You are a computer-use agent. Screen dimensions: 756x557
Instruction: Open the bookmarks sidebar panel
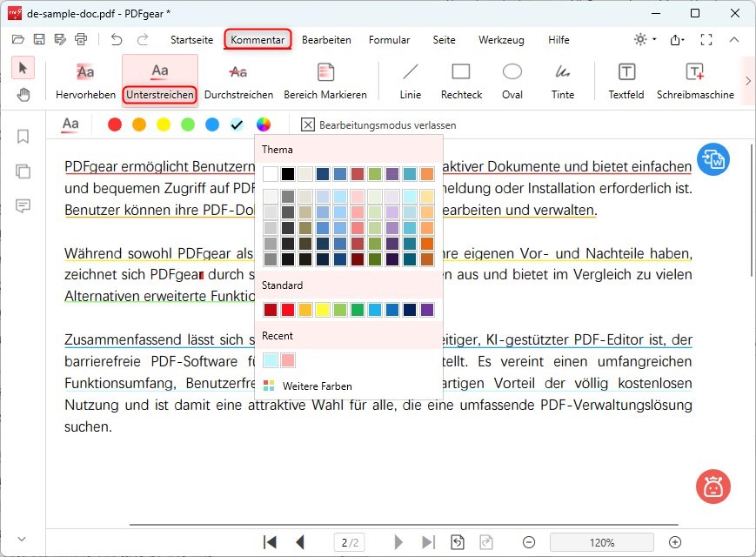coord(23,137)
